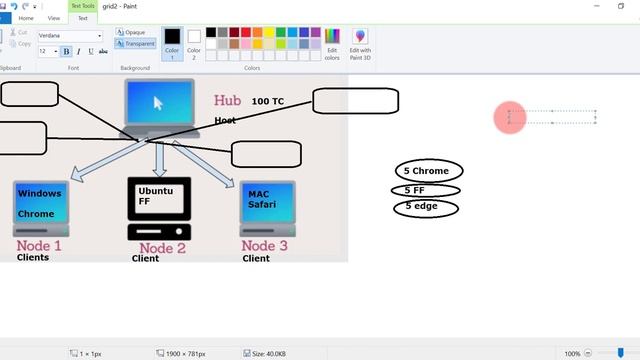Pick the rose pink color swatch
640x360 pixels.
pos(246,44)
